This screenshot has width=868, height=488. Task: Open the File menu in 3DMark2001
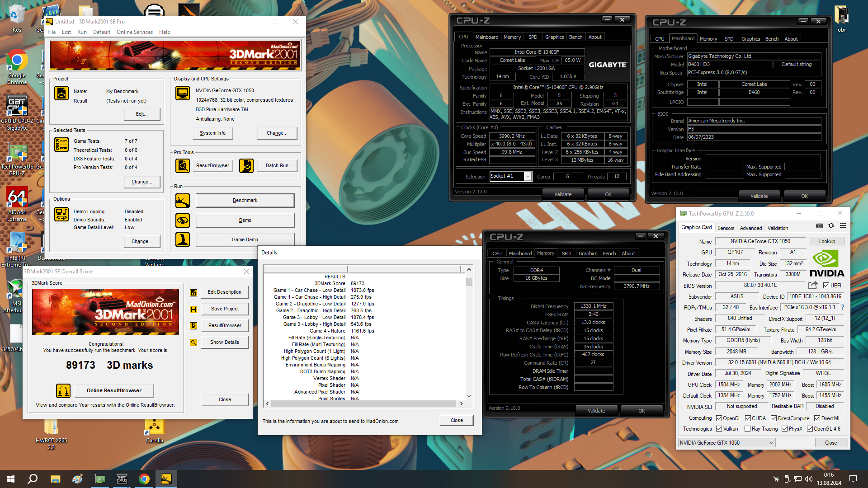point(52,32)
